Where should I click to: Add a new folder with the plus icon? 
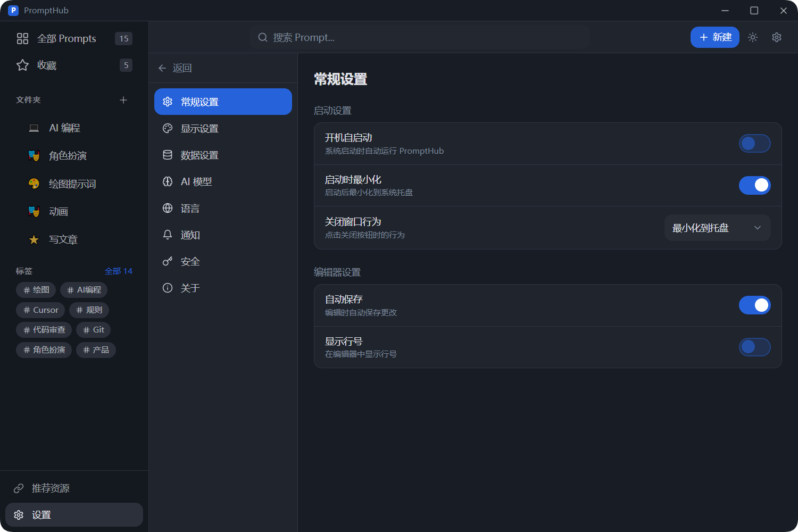(x=123, y=100)
